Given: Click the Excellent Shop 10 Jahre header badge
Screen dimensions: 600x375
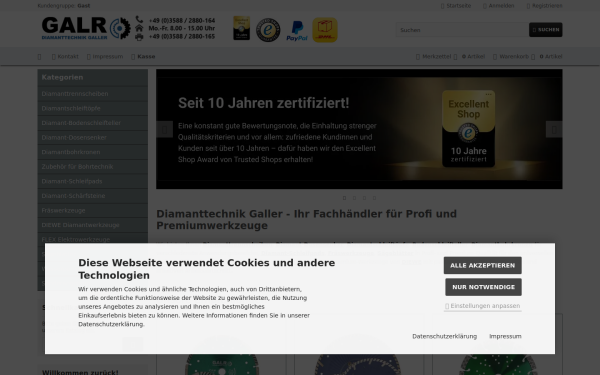Looking at the screenshot, I should pyautogui.click(x=241, y=28).
